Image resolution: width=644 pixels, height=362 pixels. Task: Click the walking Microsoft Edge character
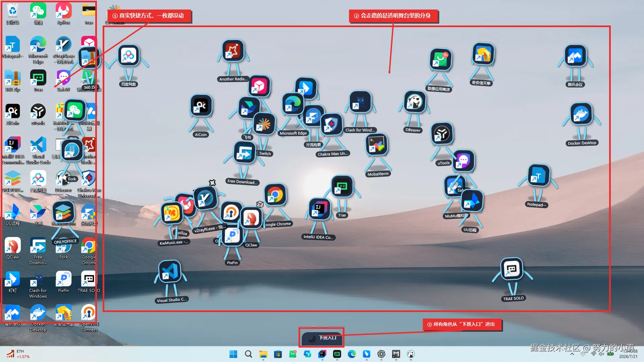(292, 104)
